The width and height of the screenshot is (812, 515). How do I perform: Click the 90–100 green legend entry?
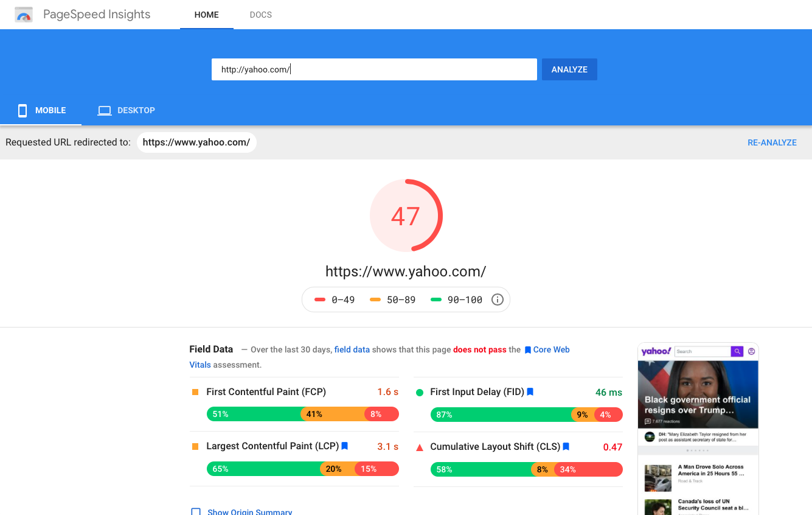point(457,300)
